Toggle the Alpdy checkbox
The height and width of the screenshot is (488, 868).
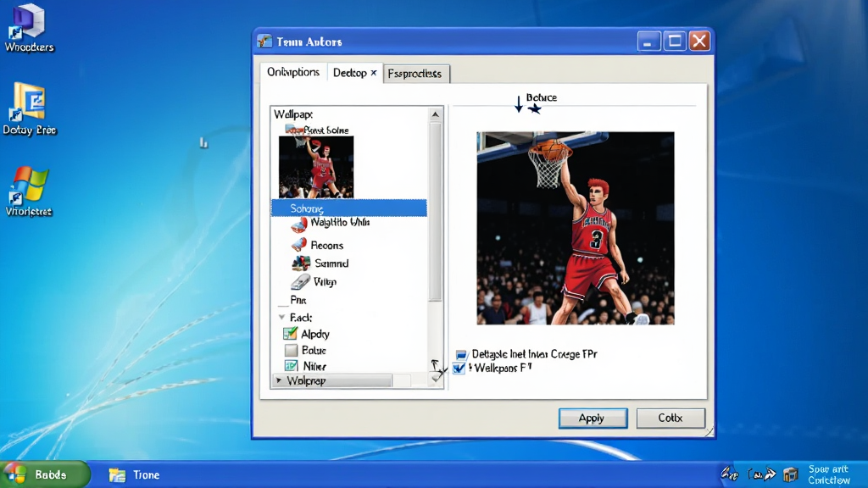[x=291, y=334]
